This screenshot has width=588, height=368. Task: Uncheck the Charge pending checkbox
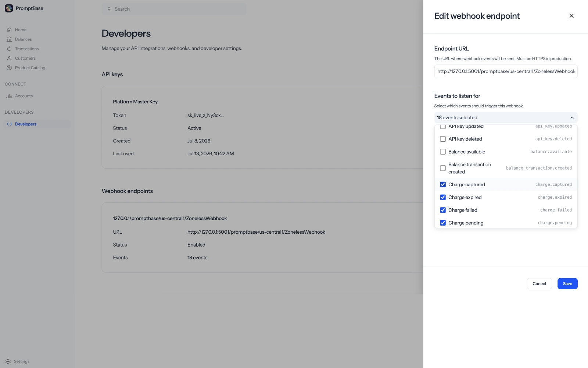click(x=443, y=223)
